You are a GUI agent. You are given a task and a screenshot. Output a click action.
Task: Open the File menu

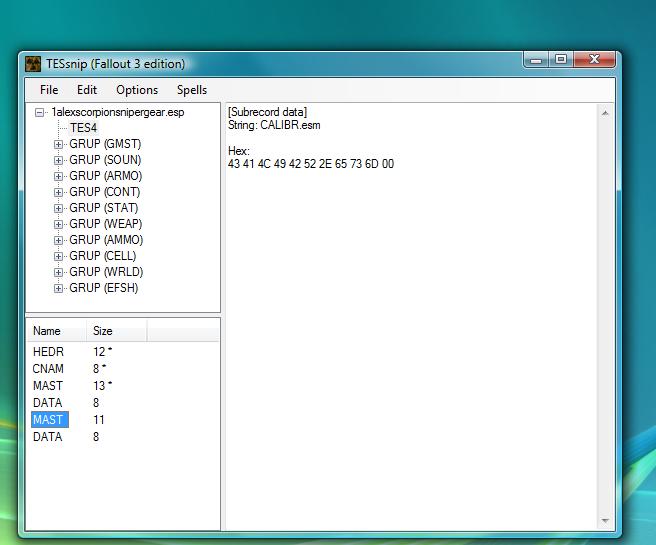[x=49, y=90]
